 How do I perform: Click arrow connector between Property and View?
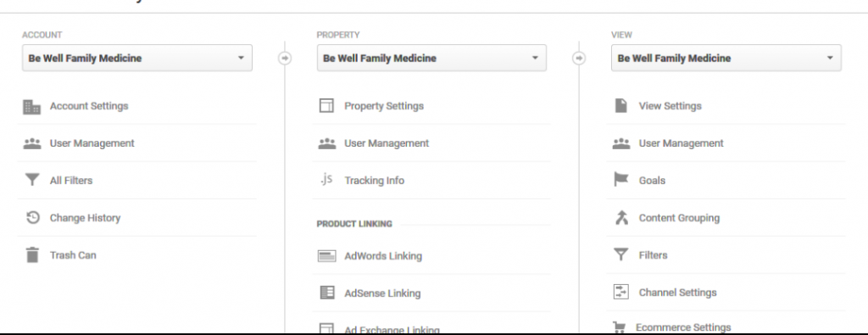coord(579,58)
